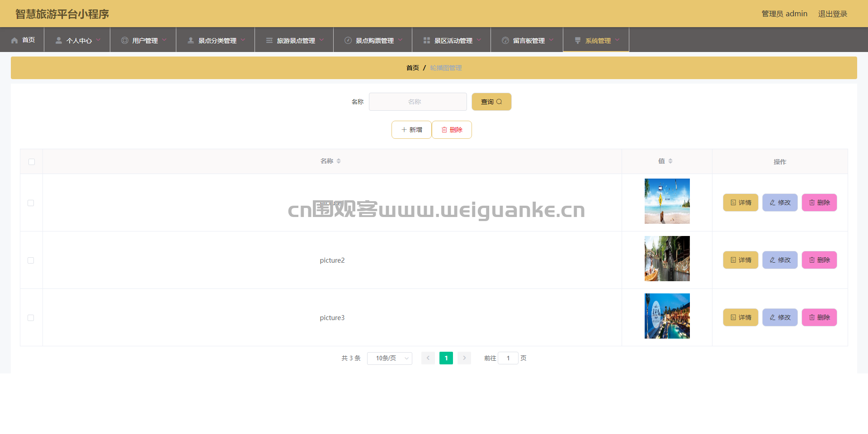Image resolution: width=868 pixels, height=434 pixels.
Task: Click the circular icon beside 用户管理
Action: click(125, 40)
